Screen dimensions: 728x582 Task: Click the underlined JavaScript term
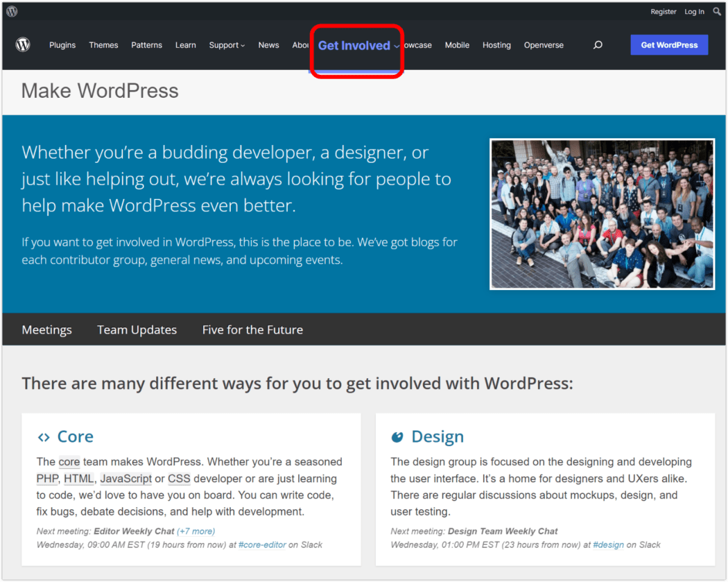[125, 479]
